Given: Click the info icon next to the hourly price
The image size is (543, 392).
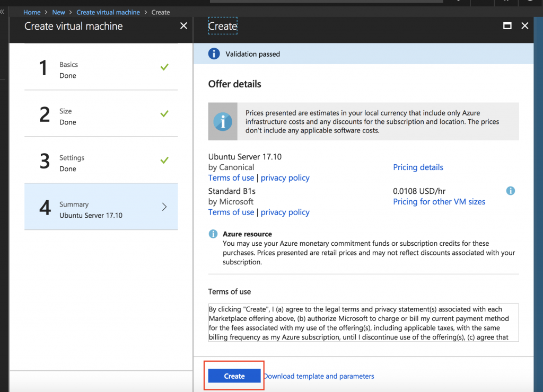Looking at the screenshot, I should 510,191.
